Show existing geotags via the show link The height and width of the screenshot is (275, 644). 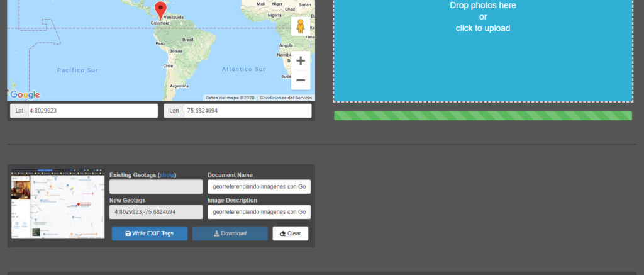click(x=167, y=175)
